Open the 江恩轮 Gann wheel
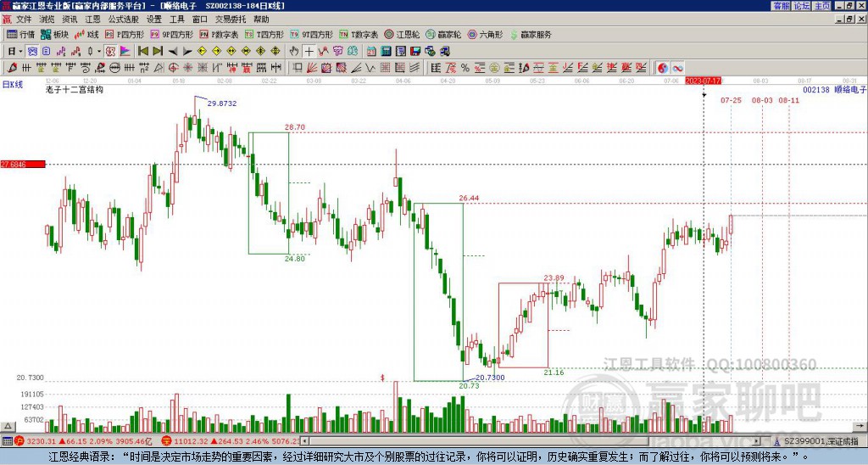868x465 pixels. pyautogui.click(x=402, y=34)
